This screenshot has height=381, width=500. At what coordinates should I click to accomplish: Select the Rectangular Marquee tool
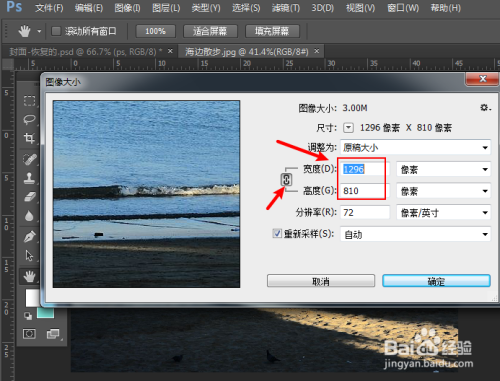pos(29,100)
